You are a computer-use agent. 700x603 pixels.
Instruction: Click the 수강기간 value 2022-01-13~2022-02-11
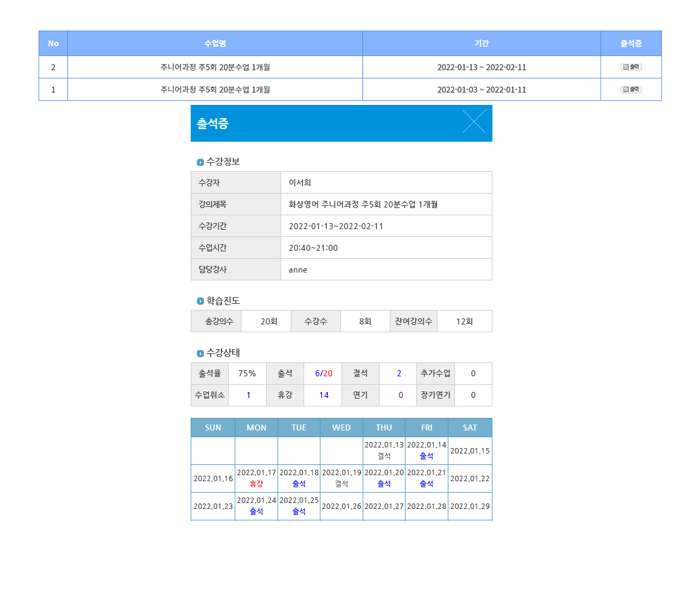click(336, 226)
